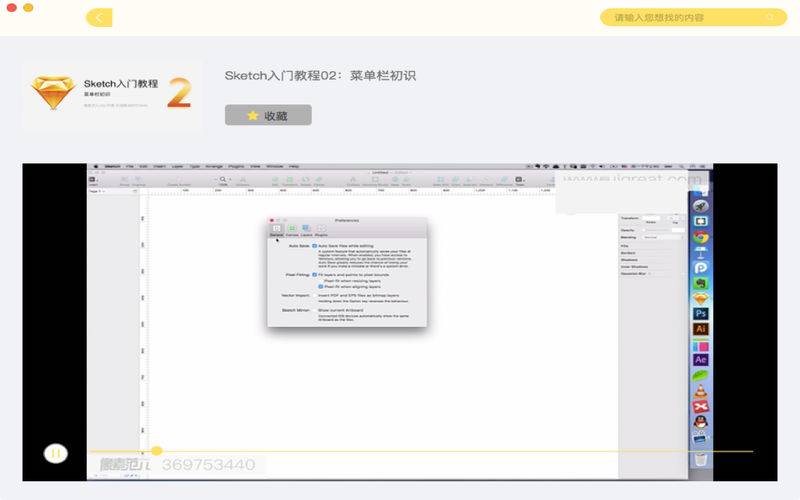Open the Insert menu in the menu bar
The image size is (800, 500).
pos(159,166)
